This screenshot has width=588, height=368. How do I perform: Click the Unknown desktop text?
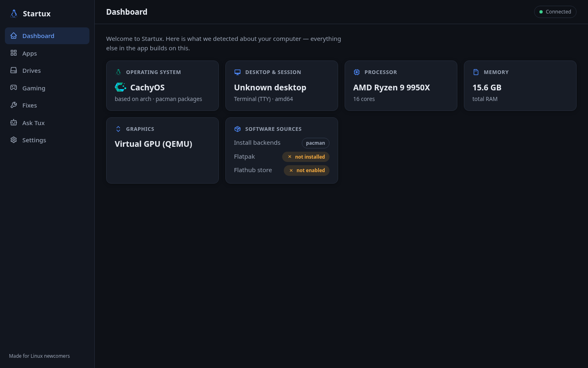coord(270,87)
